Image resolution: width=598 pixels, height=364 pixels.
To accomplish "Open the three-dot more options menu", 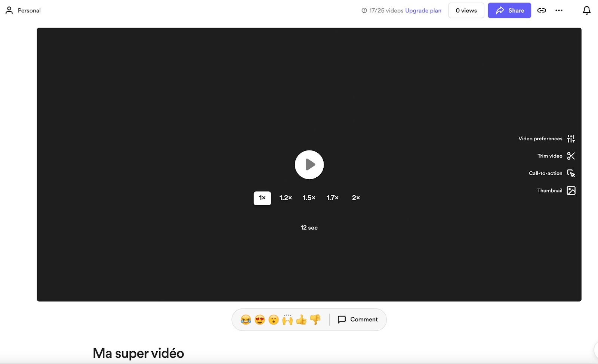I will [x=559, y=10].
